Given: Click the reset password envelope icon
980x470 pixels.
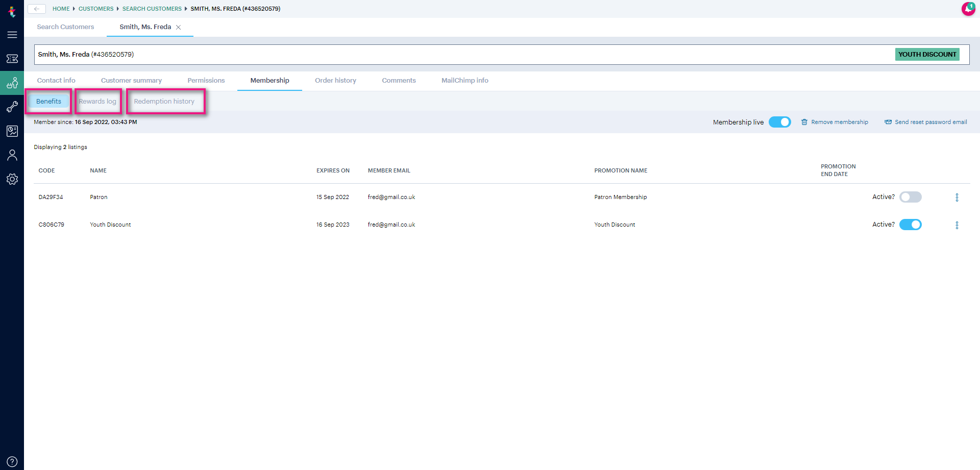Looking at the screenshot, I should tap(888, 122).
